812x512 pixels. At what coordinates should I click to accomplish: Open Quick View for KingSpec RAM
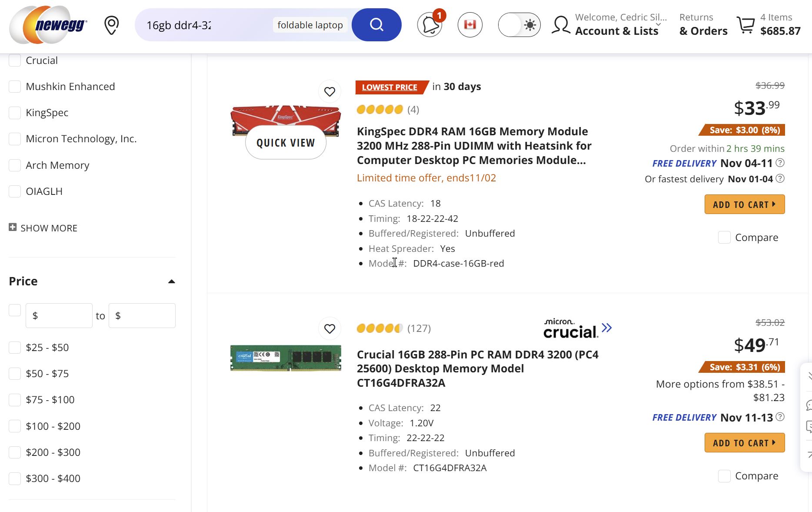(286, 143)
